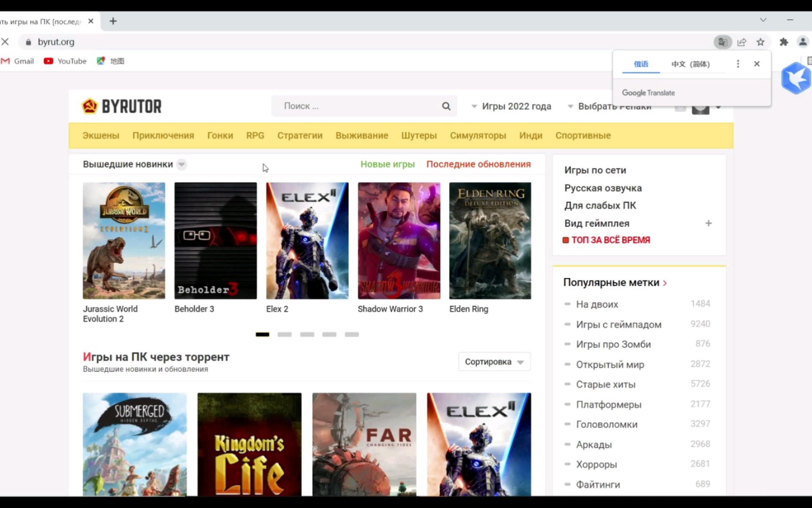Go to second carousel page dot
Image resolution: width=812 pixels, height=508 pixels.
tap(285, 334)
